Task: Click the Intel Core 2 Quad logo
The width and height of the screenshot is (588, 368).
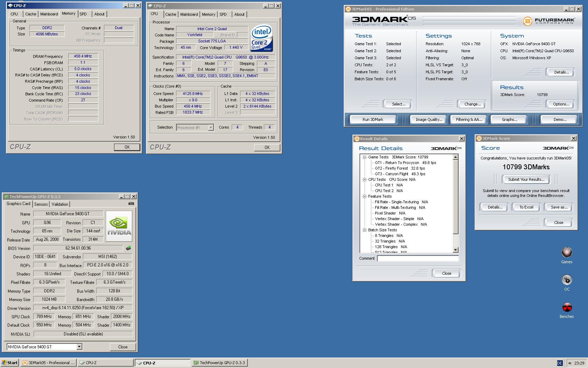Action: 262,38
